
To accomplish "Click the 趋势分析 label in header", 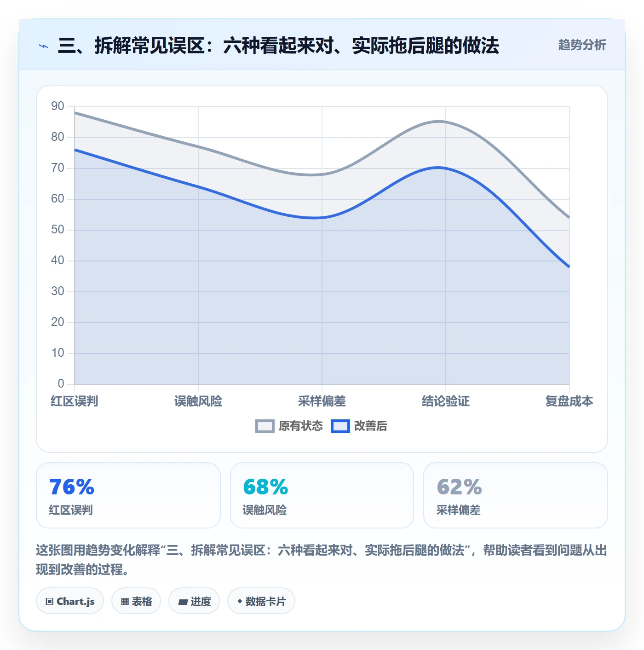I will coord(582,45).
